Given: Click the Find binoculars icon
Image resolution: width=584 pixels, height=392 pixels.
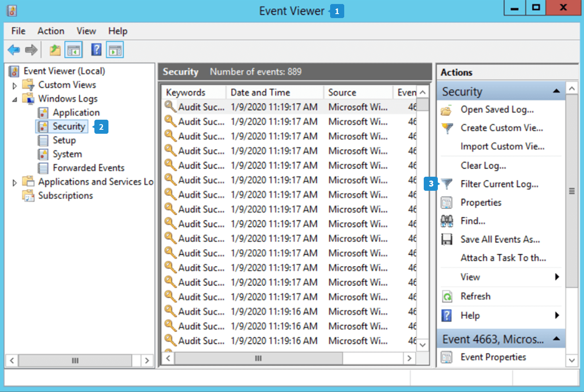Looking at the screenshot, I should (447, 221).
